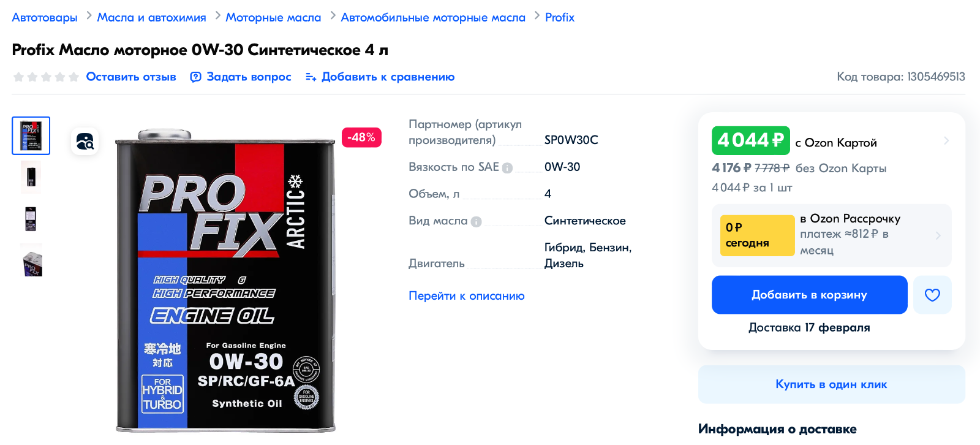
Task: Click the question bubble icon for Задать вопрос
Action: [195, 77]
